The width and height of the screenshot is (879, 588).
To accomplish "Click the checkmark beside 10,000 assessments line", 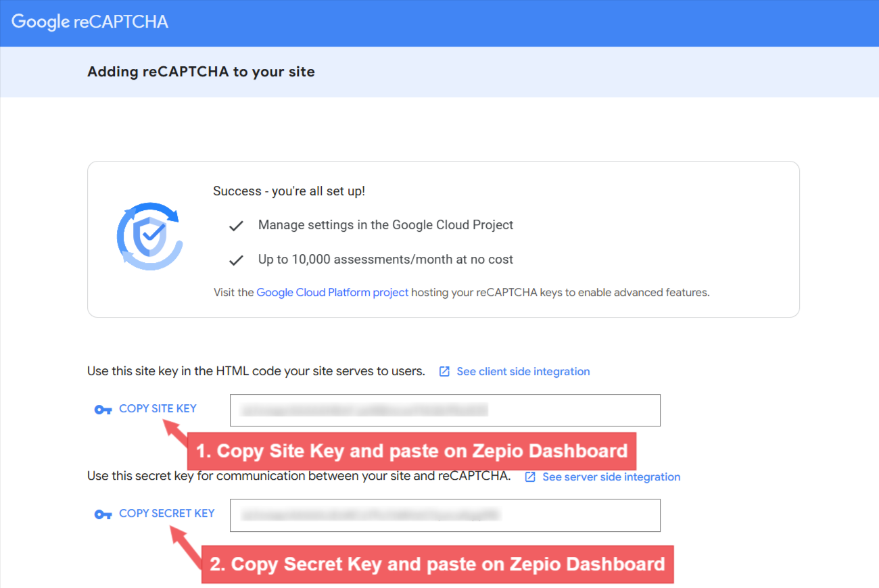I will click(235, 260).
